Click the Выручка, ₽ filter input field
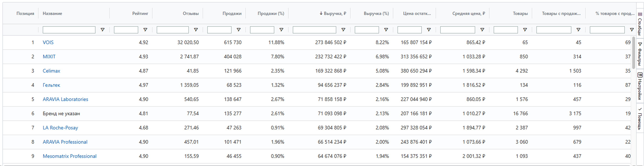Image resolution: width=644 pixels, height=166 pixels. 315,30
